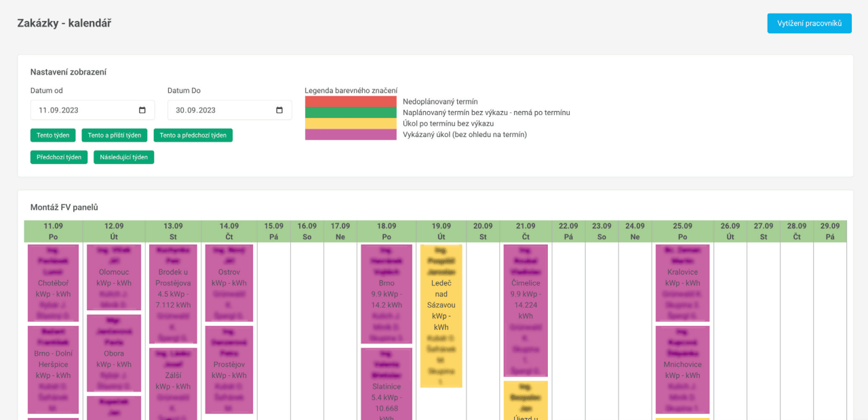The height and width of the screenshot is (420, 868).
Task: Click the red Nedoplánovaný termín legend swatch
Action: [x=350, y=102]
